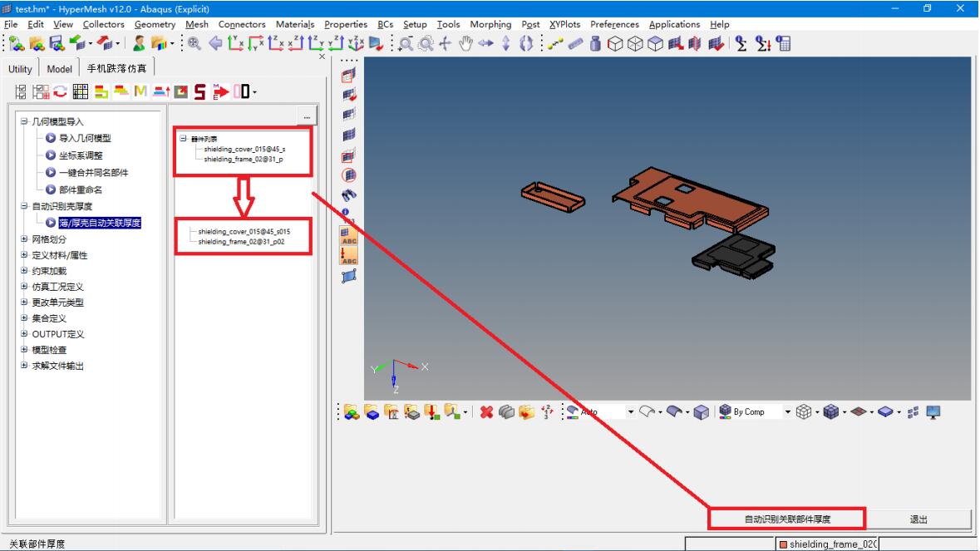980x551 pixels.
Task: Click the ME red arrow icon
Action: 220,91
